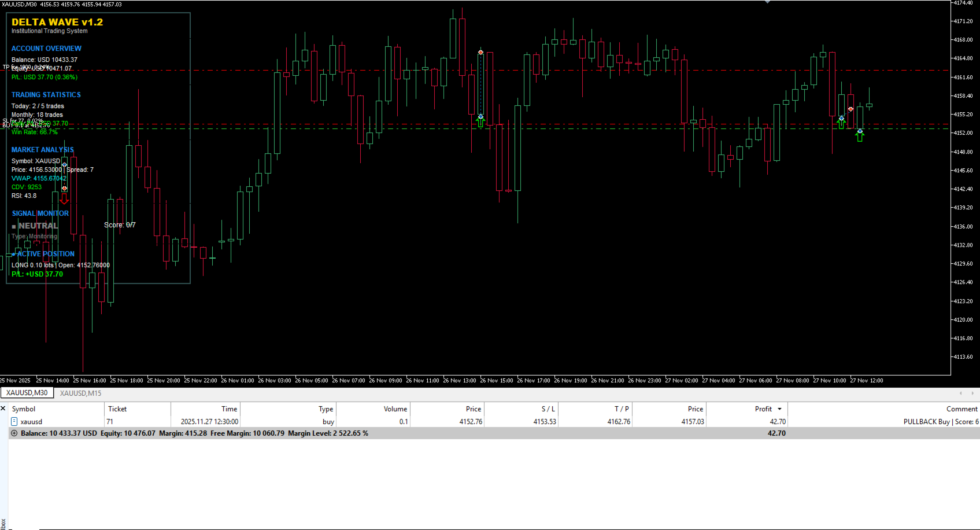
Task: Click the Win Rate: 66.7% statistic text
Action: pos(34,132)
